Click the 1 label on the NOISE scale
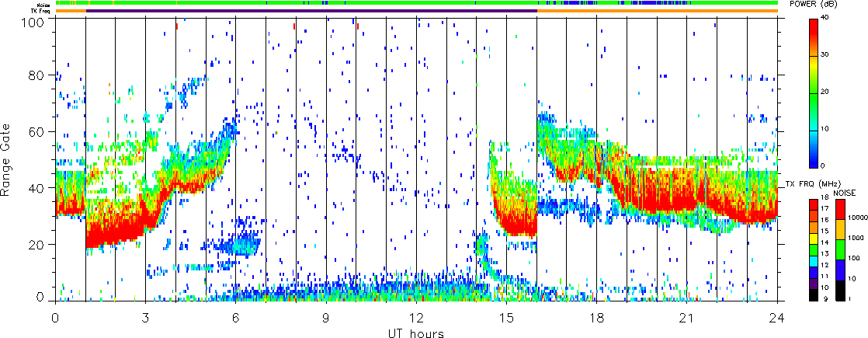Image resolution: width=868 pixels, height=338 pixels. (850, 298)
